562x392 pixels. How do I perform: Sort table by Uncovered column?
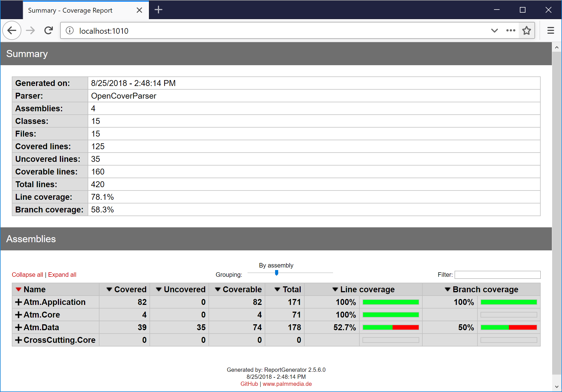click(x=184, y=289)
